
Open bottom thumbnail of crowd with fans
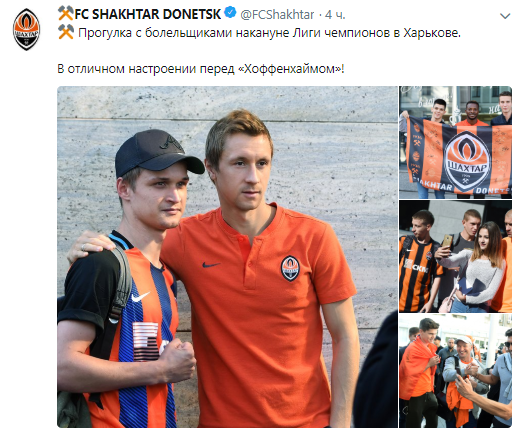(455, 371)
